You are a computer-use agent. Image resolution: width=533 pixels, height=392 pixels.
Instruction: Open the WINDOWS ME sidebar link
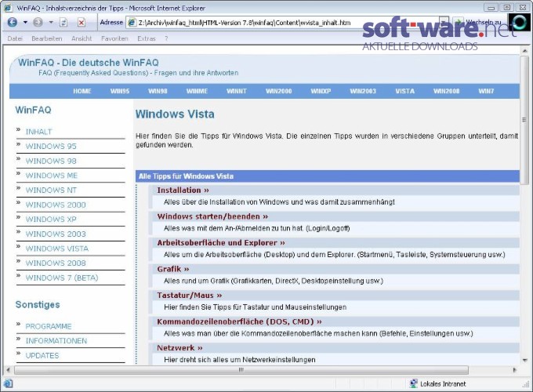52,176
